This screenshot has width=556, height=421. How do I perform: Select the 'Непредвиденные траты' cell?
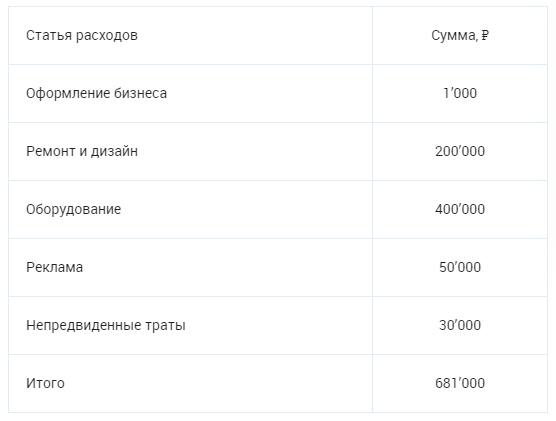pyautogui.click(x=190, y=325)
